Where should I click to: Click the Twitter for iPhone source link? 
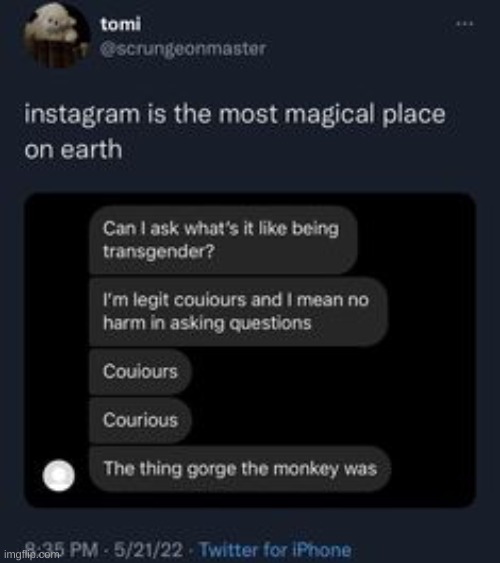[275, 550]
